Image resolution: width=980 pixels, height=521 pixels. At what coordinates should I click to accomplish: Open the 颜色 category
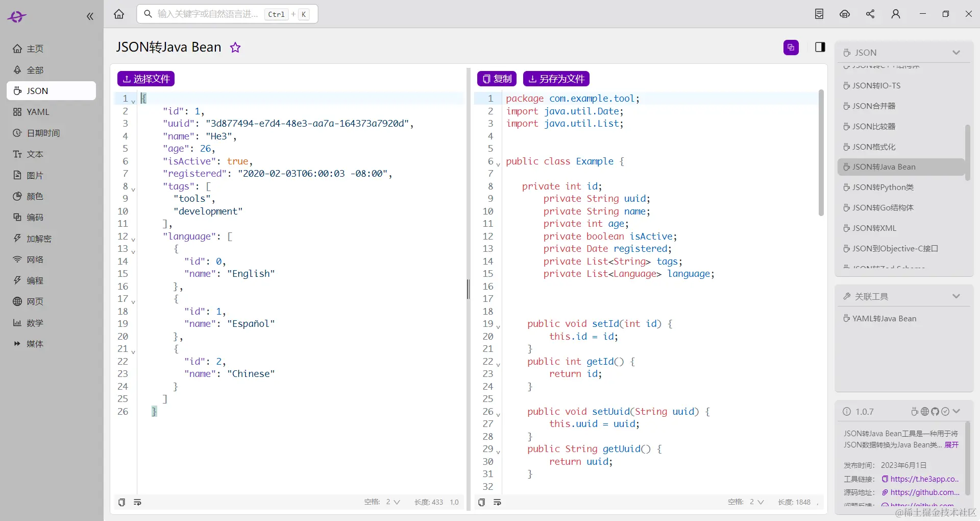click(x=51, y=196)
